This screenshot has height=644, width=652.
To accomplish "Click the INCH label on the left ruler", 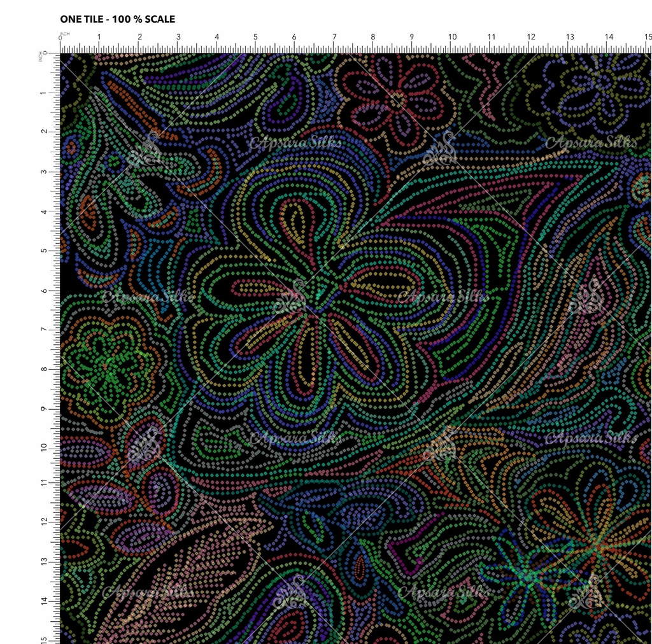I will 41,56.
